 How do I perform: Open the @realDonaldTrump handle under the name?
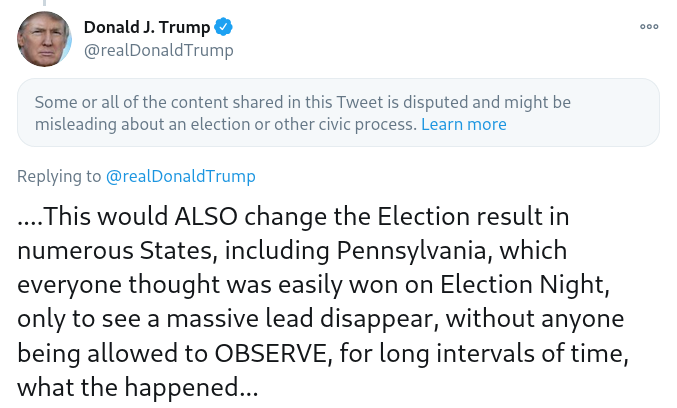158,50
